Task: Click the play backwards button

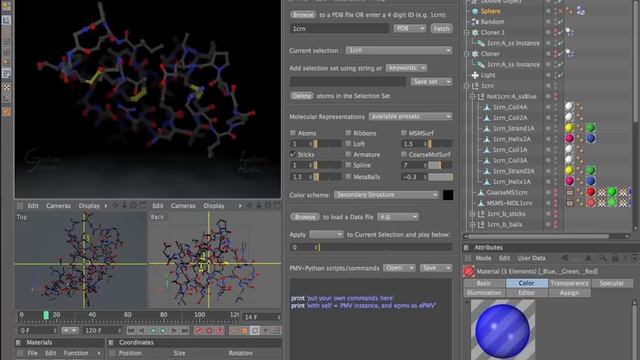Action: tap(153, 330)
